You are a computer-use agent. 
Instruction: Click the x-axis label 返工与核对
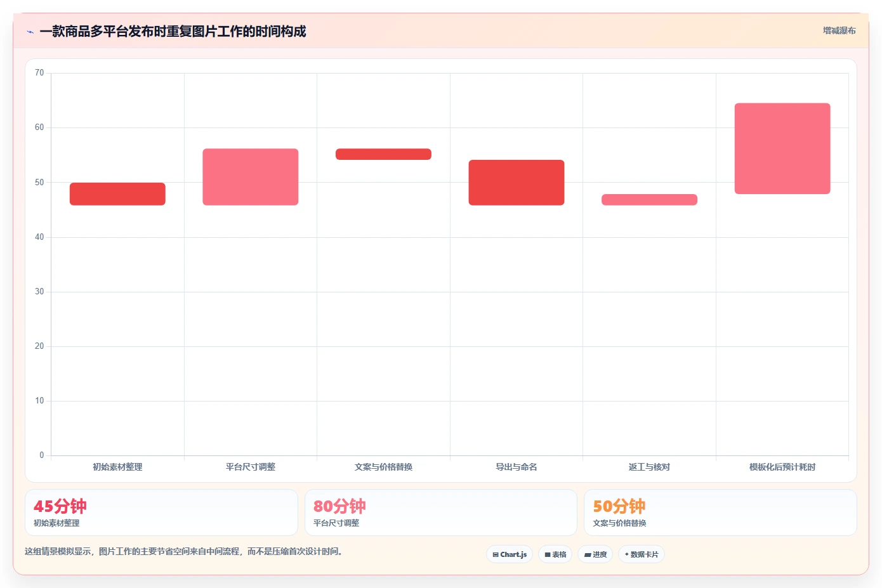pyautogui.click(x=649, y=467)
